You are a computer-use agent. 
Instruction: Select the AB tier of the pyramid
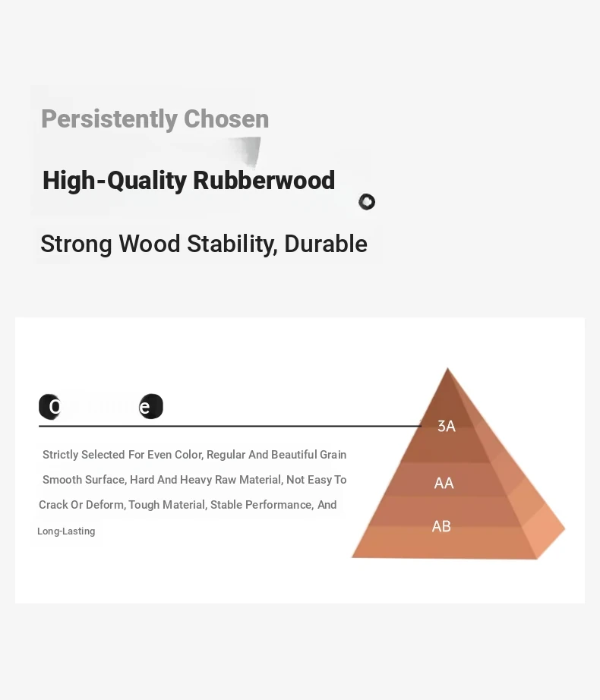point(441,526)
